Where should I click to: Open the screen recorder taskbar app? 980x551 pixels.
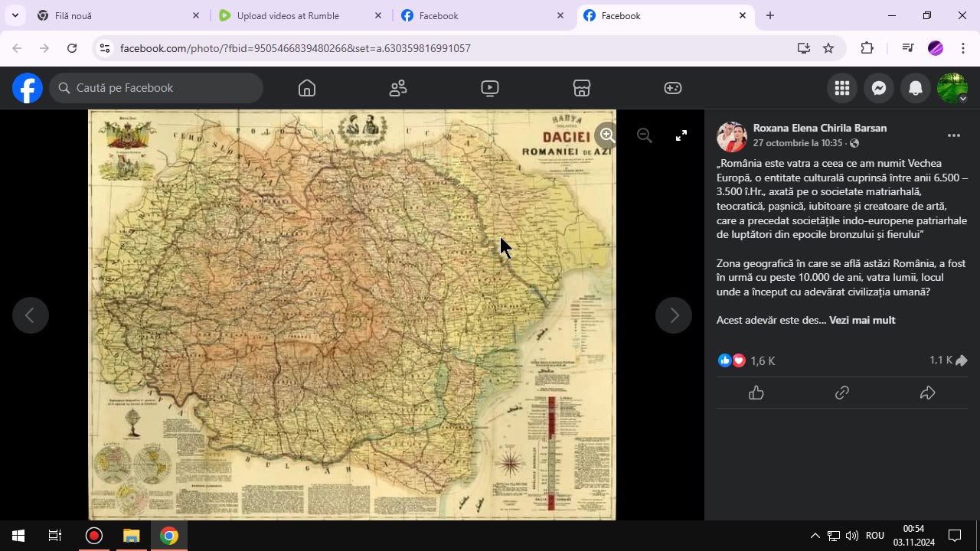94,536
